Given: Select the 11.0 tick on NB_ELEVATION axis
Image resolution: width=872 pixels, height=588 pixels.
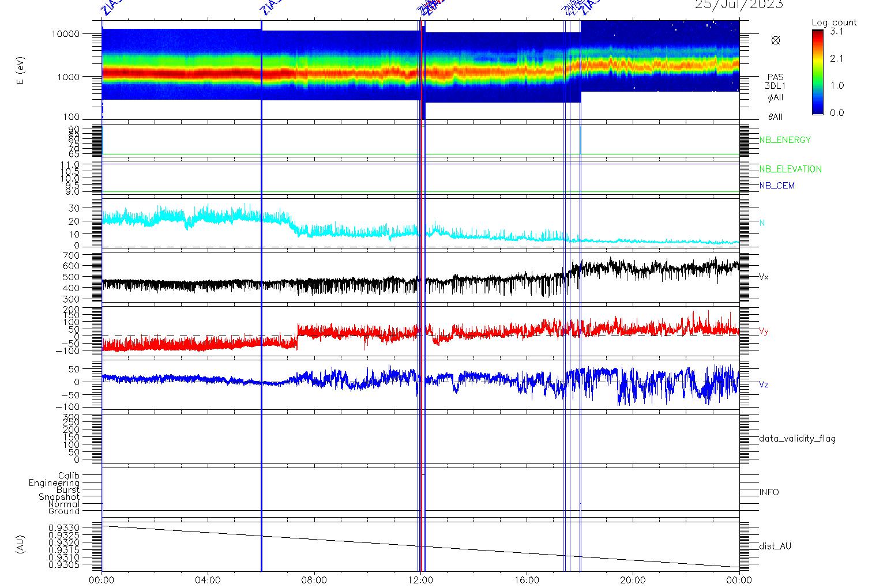Looking at the screenshot, I should [72, 164].
